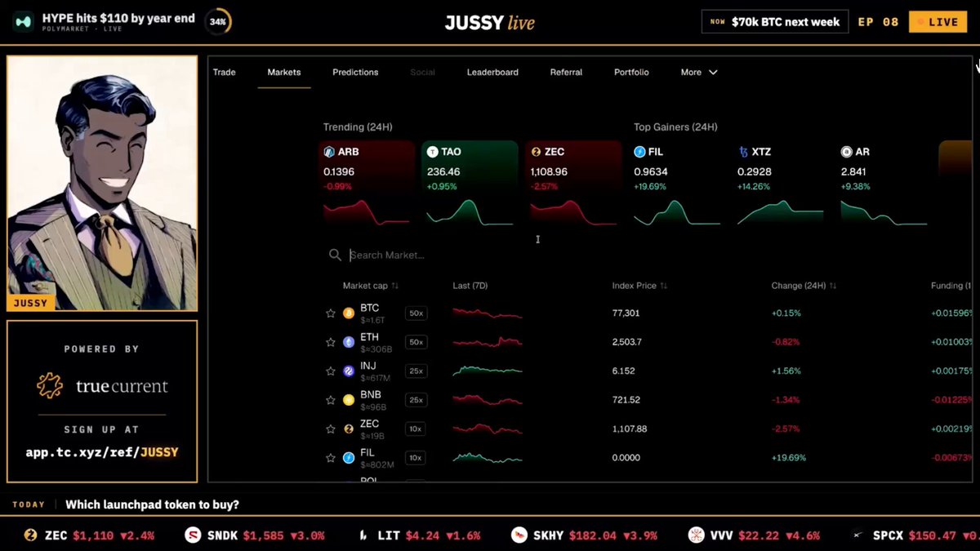Click the ZEC icon in the bottom ticker
This screenshot has height=551, width=980.
[31, 535]
